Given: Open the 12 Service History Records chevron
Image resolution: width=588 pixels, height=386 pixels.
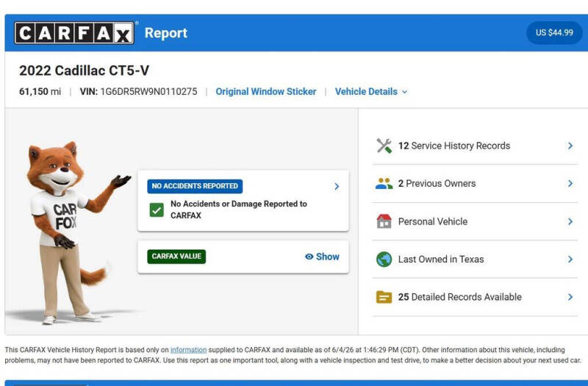Looking at the screenshot, I should [x=570, y=146].
